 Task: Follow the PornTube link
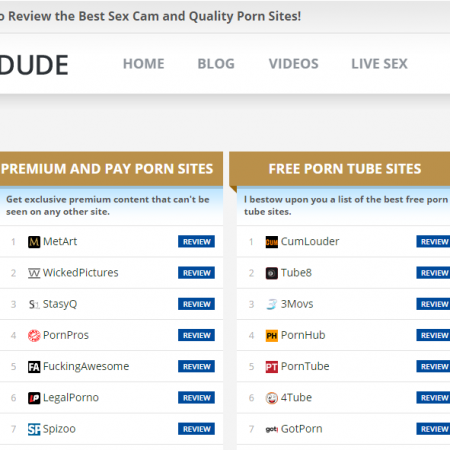point(305,366)
